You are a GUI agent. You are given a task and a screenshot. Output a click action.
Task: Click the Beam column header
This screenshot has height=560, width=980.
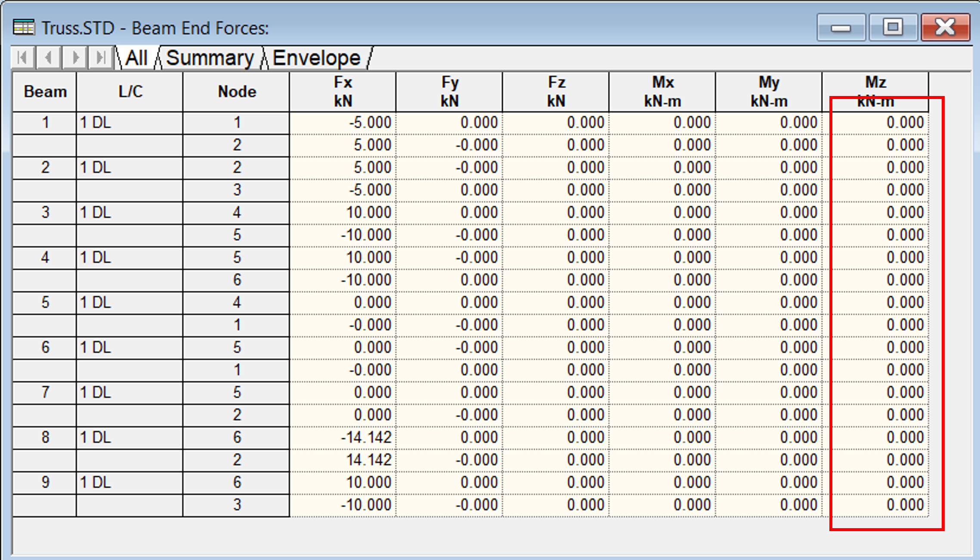coord(45,92)
